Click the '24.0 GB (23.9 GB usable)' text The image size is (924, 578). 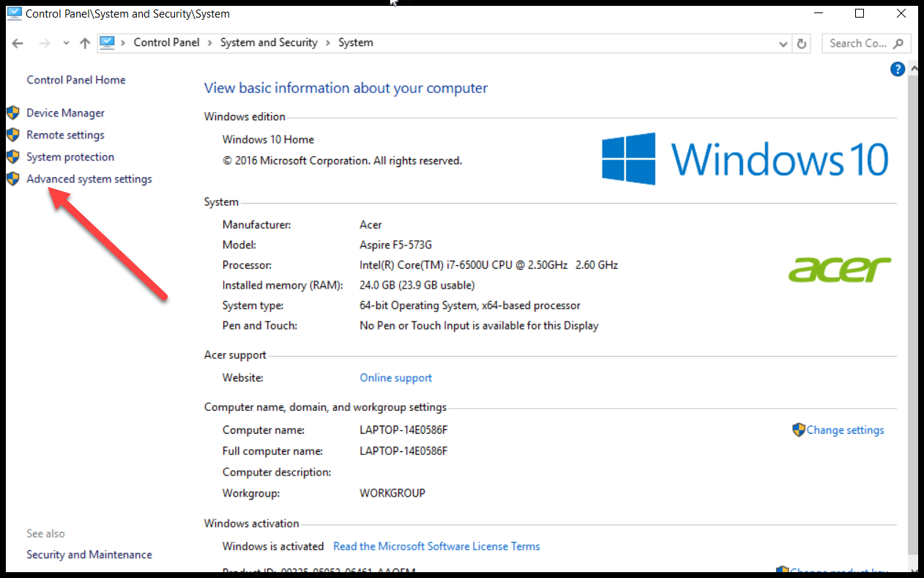(x=417, y=285)
